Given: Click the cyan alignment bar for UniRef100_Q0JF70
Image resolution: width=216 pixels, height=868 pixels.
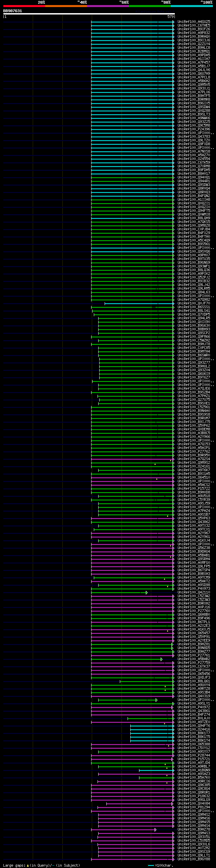Looking at the screenshot, I should point(139,303).
